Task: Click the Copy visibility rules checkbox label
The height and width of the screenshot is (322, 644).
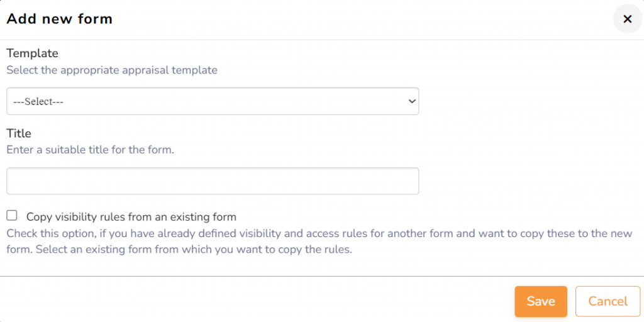Action: [131, 217]
